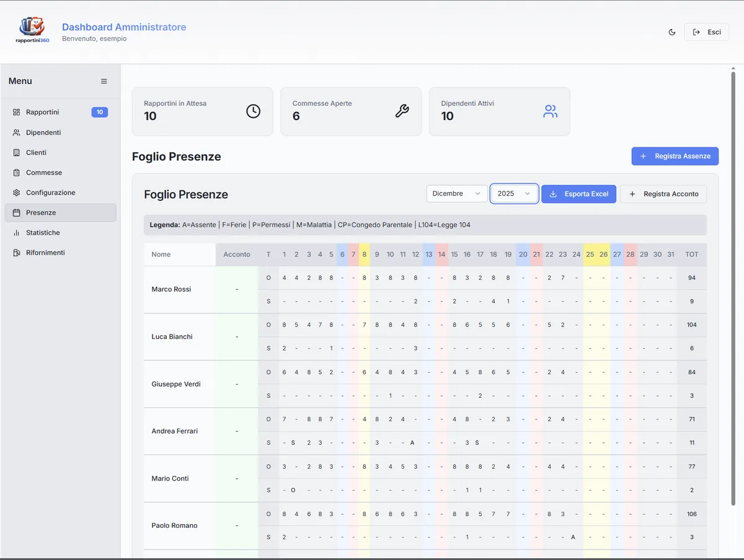Click Registra Assenze button
The width and height of the screenshot is (744, 560).
[x=675, y=156]
